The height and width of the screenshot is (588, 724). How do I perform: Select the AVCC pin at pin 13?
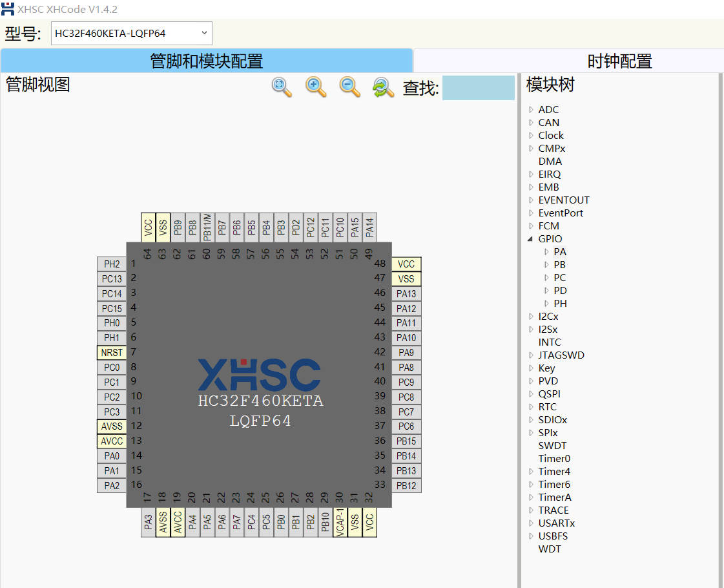point(111,441)
